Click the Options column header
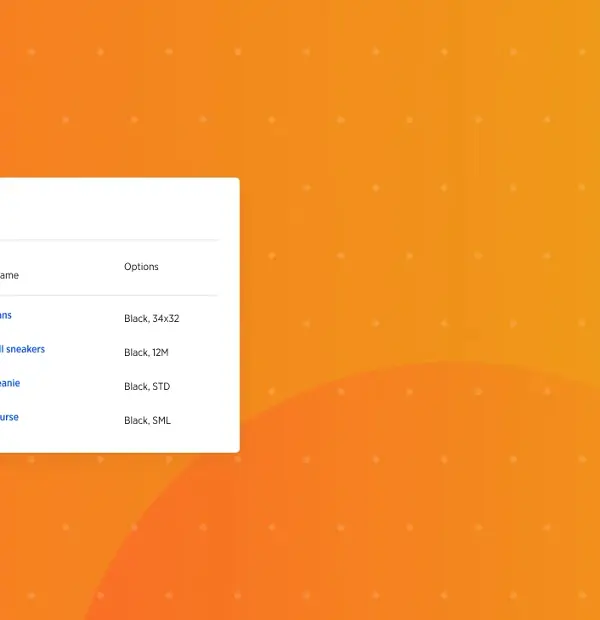The width and height of the screenshot is (600, 620). coord(141,267)
